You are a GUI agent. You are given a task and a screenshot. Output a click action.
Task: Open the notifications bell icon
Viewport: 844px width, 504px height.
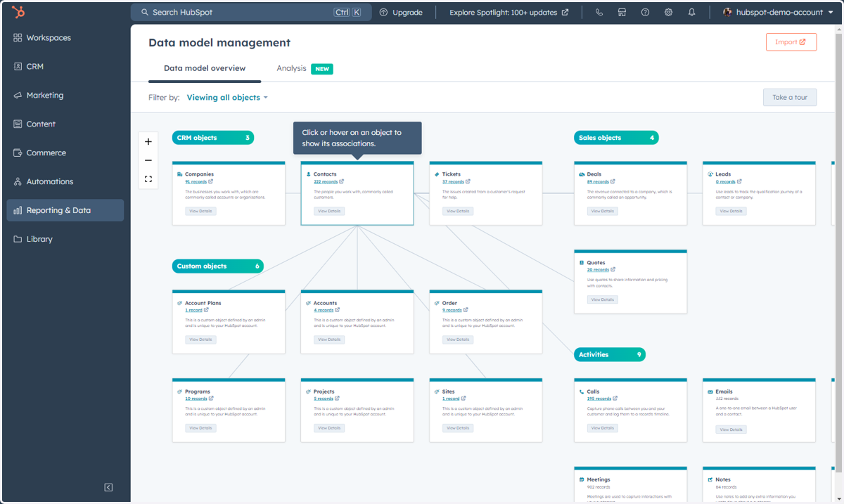[691, 13]
